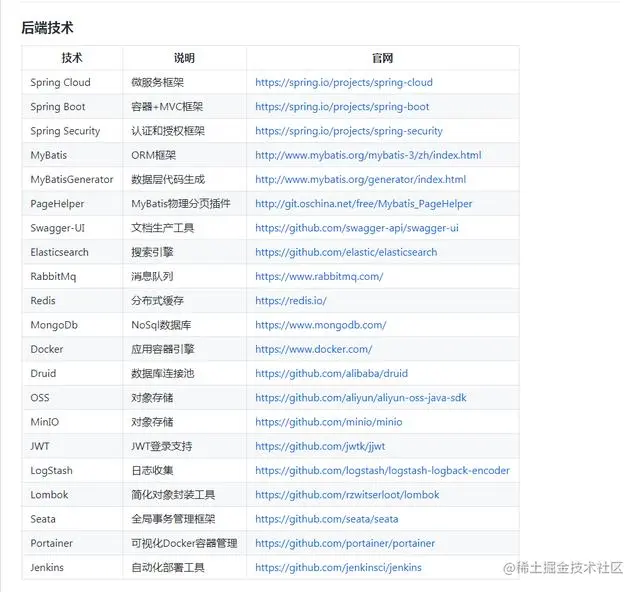
Task: Open the logstash-logback-encoder GitHub link
Action: coord(382,471)
